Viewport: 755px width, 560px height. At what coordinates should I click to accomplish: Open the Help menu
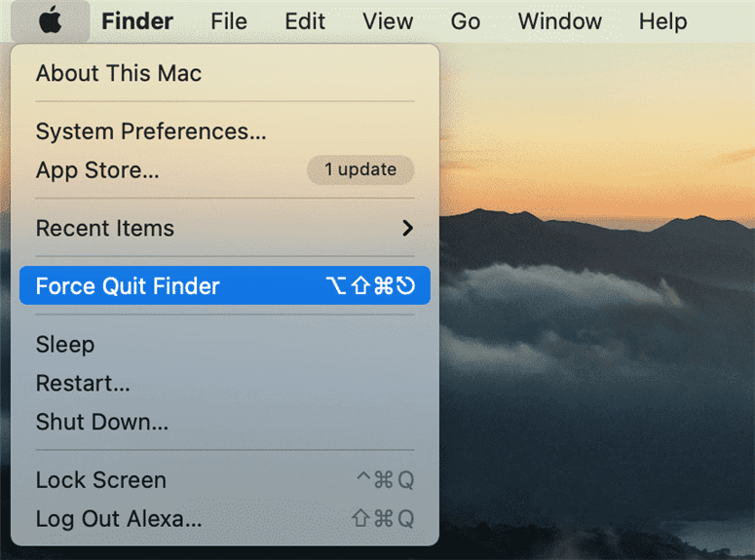[x=662, y=21]
